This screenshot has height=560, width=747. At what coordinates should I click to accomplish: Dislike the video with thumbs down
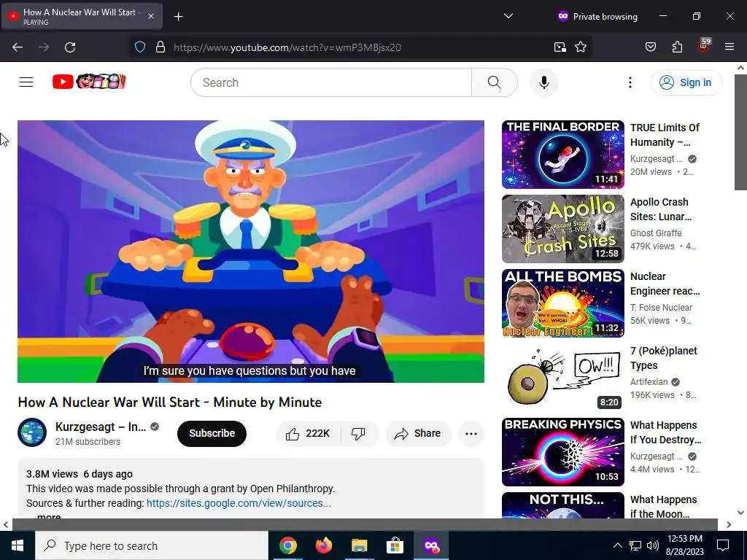point(358,433)
